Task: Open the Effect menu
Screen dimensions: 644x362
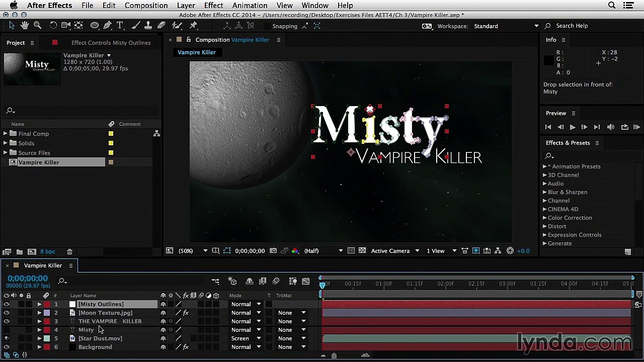Action: 213,6
